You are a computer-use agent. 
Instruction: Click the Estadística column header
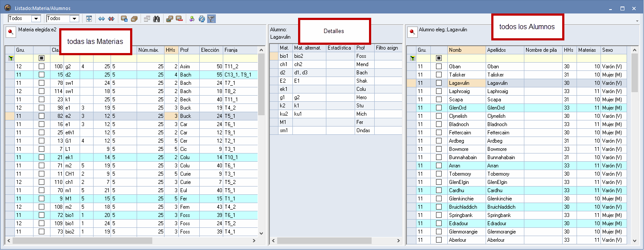(x=340, y=48)
